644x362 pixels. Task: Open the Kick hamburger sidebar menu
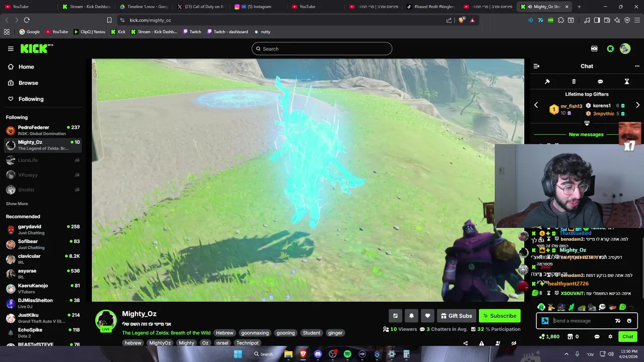[11, 49]
